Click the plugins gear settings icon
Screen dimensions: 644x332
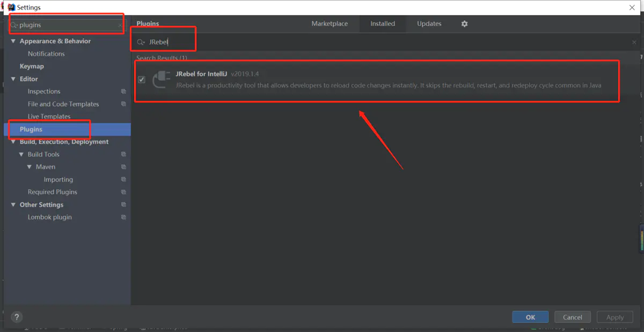coord(464,24)
